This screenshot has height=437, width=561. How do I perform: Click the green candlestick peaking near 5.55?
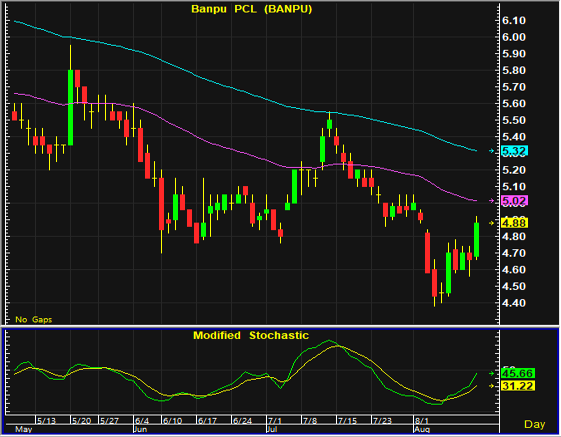click(330, 124)
